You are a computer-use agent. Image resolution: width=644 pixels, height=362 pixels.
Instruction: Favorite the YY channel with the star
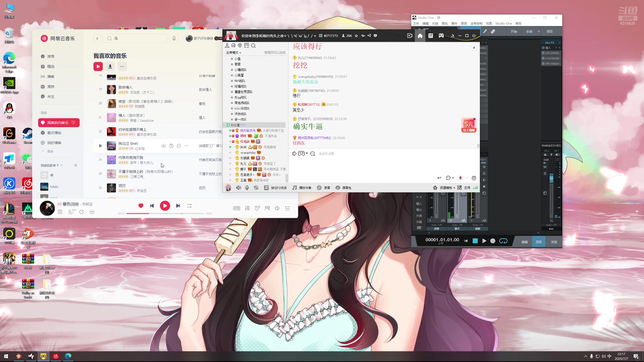(356, 36)
